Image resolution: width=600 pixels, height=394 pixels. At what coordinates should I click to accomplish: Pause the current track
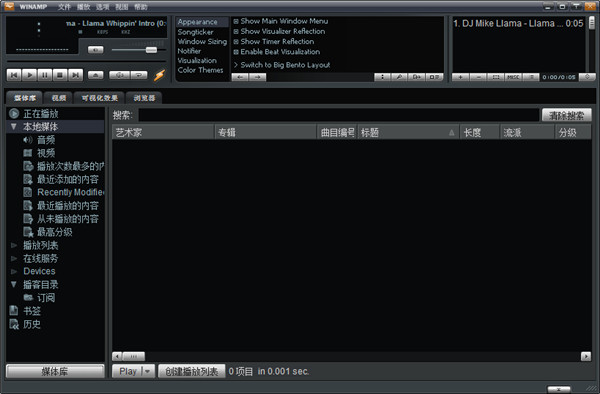(x=45, y=75)
